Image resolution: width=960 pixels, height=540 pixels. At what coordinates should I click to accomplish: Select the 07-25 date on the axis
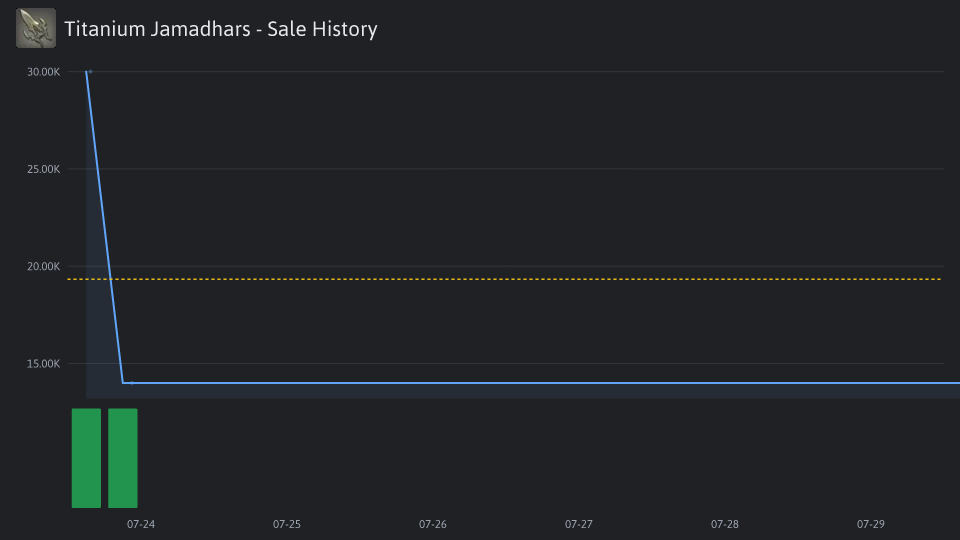(287, 524)
